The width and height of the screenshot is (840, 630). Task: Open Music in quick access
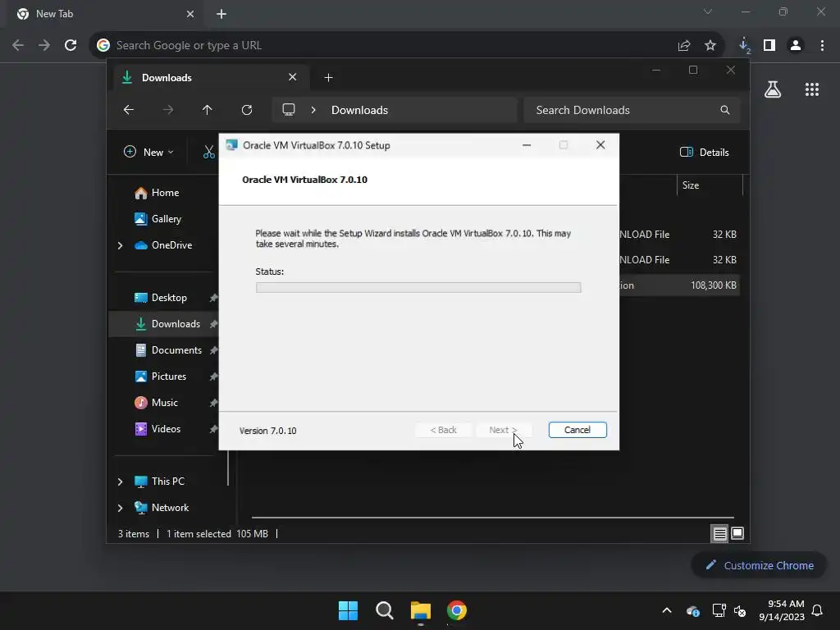164,402
